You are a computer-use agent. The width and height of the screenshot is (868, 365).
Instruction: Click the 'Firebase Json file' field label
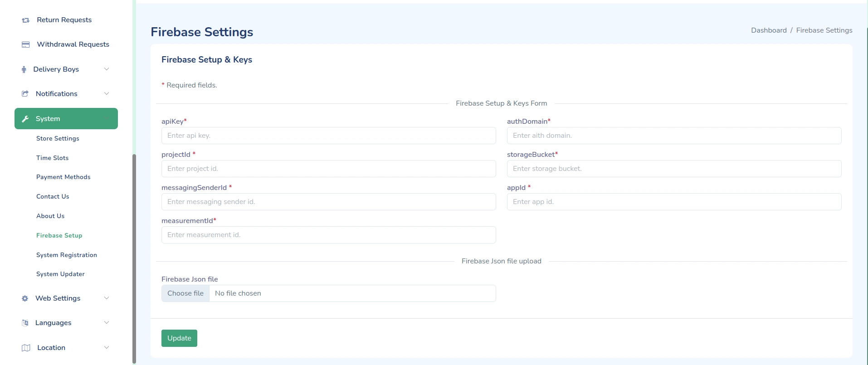(190, 279)
